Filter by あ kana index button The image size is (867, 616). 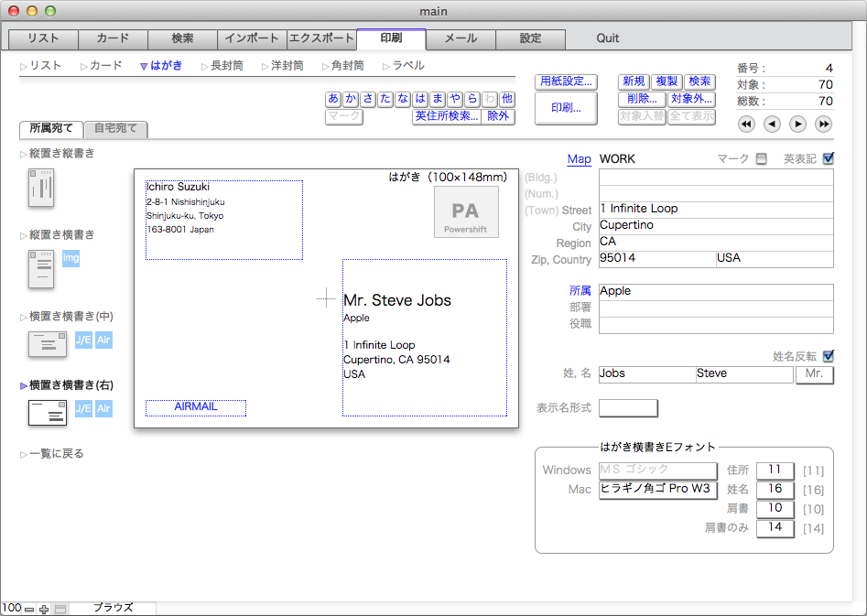point(333,99)
